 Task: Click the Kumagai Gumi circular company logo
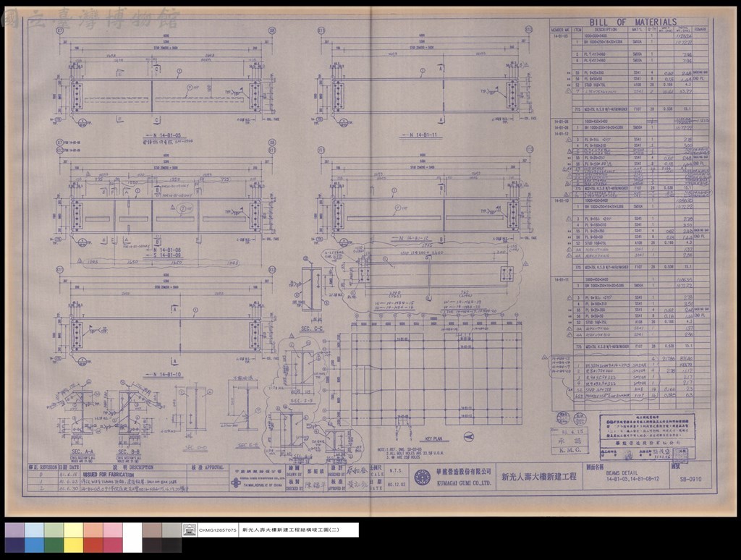[x=423, y=478]
